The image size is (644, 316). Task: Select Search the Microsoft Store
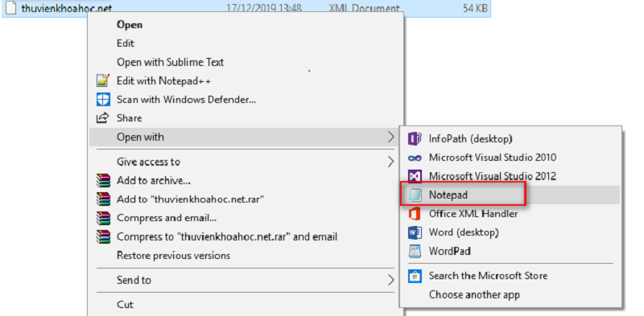tap(510, 276)
